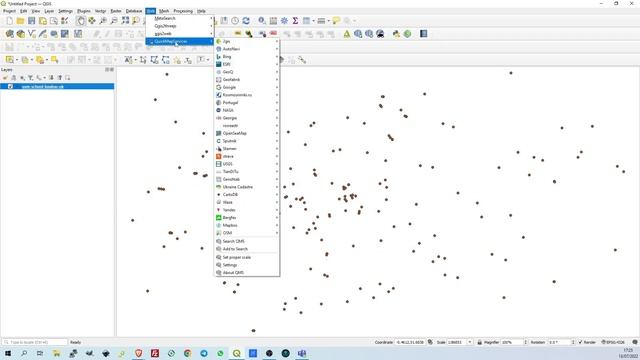Click Settings entry in QuickMapServices menu
Screen dimensions: 640x360
(247, 265)
